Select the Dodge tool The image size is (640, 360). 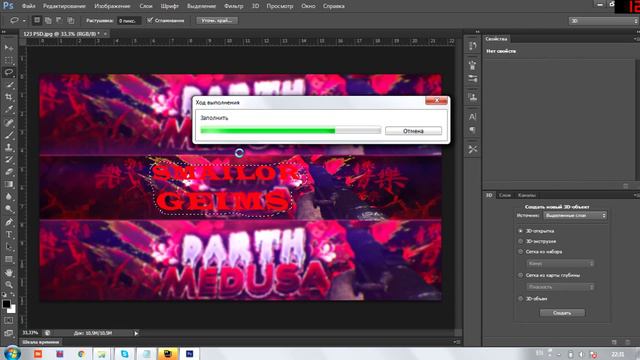(x=9, y=209)
